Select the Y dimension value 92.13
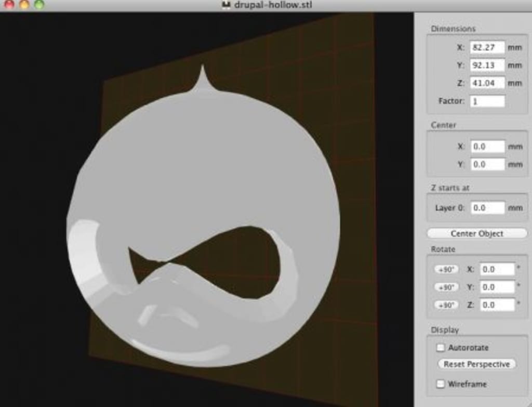This screenshot has height=407, width=532. tap(488, 65)
